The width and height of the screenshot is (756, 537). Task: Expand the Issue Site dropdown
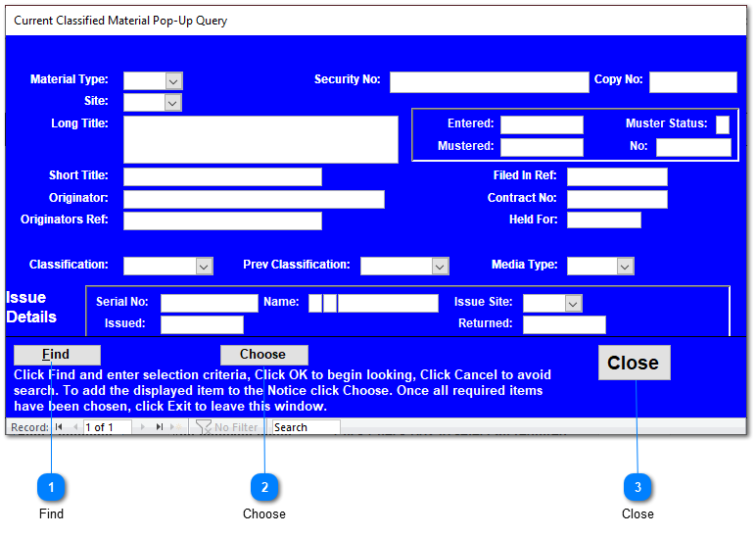click(573, 304)
